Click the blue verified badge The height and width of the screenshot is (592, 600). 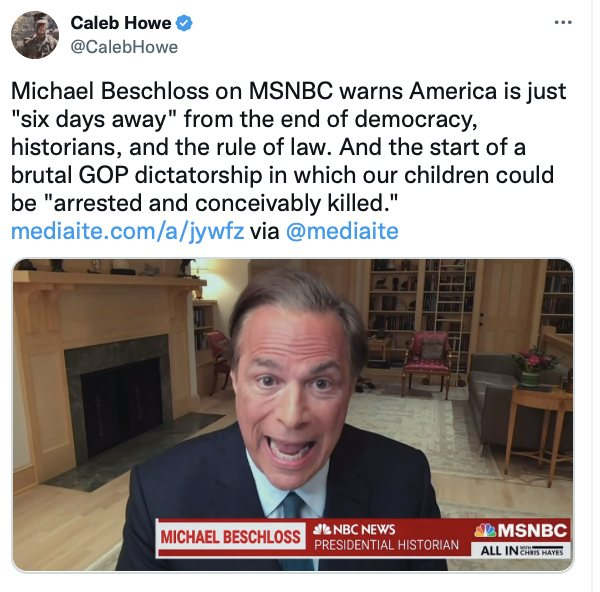pos(184,23)
